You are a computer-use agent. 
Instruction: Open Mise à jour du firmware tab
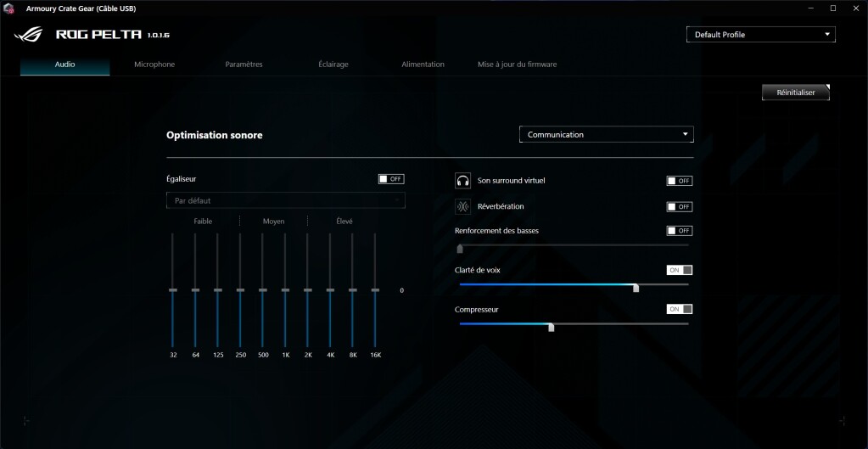coord(517,65)
